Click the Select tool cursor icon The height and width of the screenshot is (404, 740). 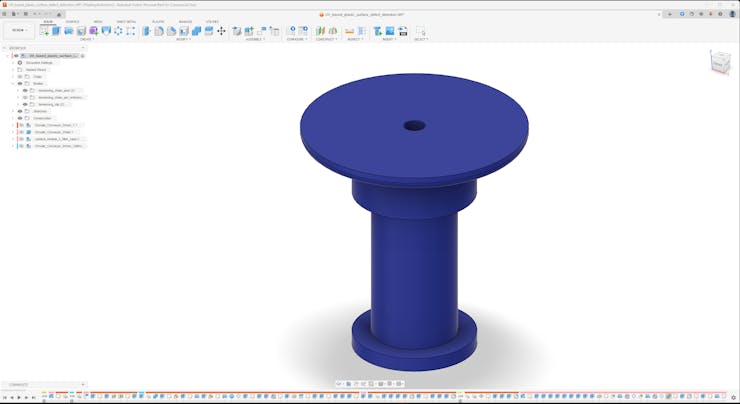tap(420, 31)
